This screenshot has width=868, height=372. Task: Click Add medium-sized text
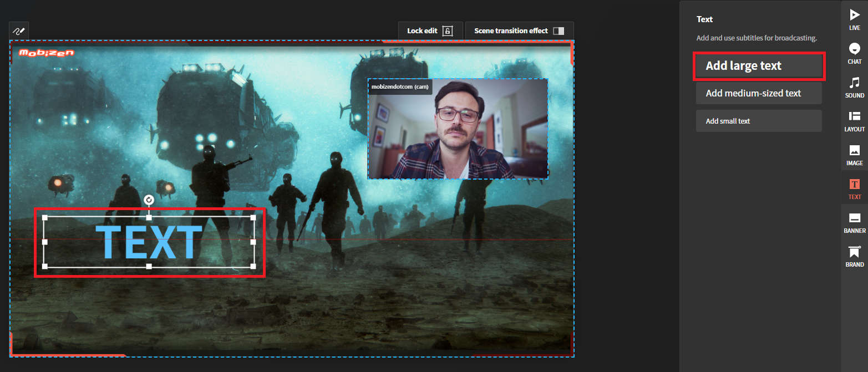click(759, 93)
